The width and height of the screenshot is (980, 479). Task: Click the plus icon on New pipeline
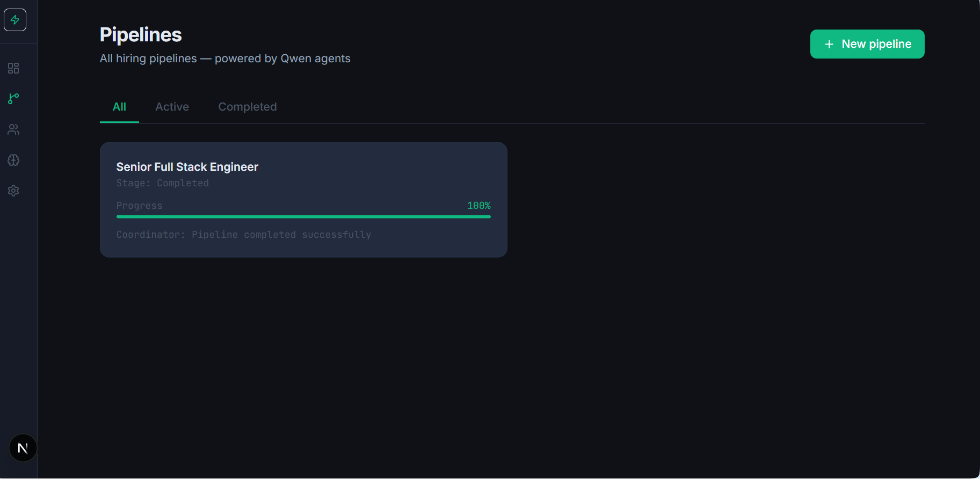(x=829, y=44)
